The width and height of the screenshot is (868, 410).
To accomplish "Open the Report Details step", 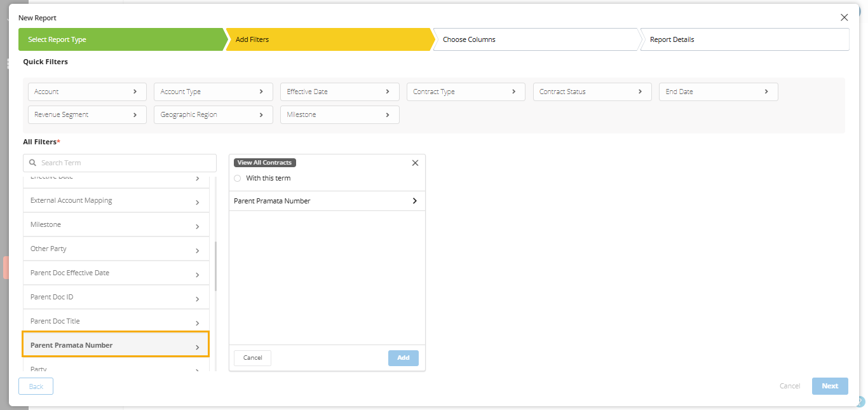I will [744, 39].
